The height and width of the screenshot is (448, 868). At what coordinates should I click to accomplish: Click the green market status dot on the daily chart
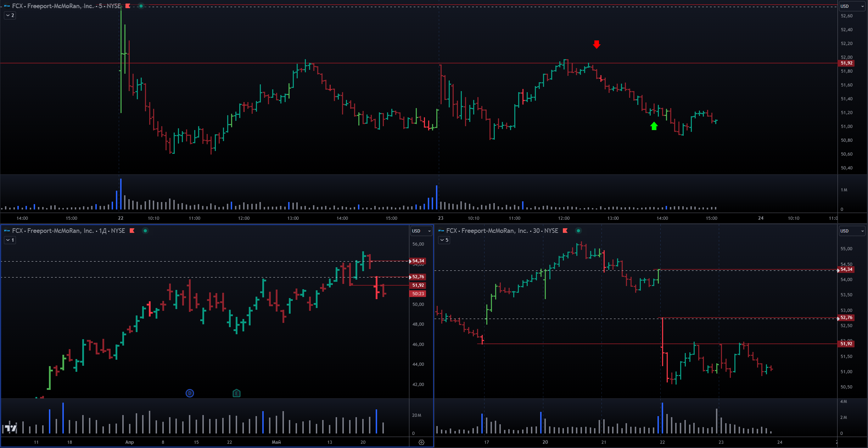click(x=145, y=231)
